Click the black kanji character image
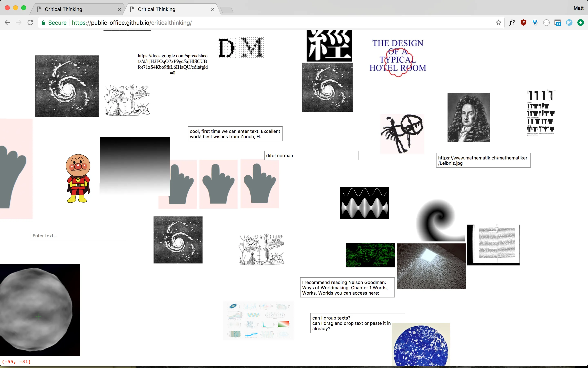Image resolution: width=588 pixels, height=368 pixels. point(329,46)
